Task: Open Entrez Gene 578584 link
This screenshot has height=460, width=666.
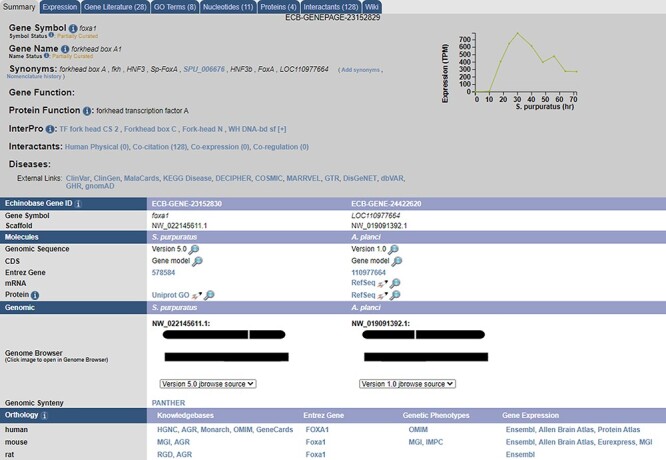Action: click(x=163, y=272)
